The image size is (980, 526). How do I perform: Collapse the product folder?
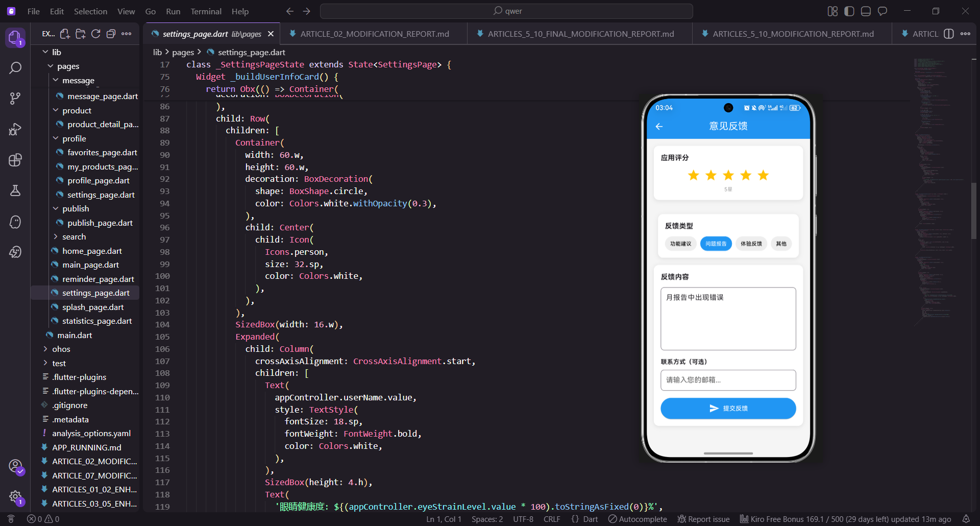point(77,110)
